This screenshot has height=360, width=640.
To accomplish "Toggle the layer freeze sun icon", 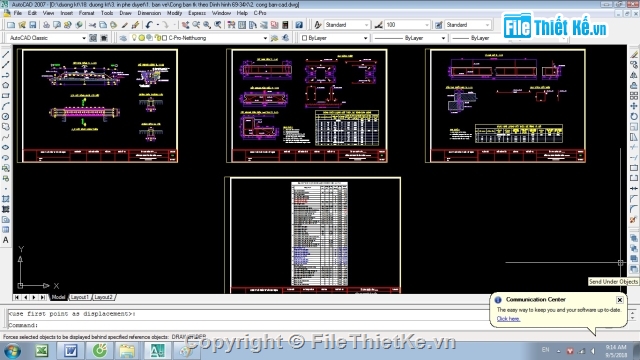I will (x=142, y=38).
